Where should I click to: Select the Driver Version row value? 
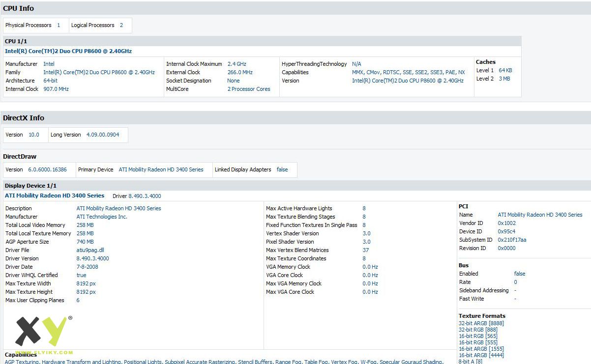tap(93, 258)
